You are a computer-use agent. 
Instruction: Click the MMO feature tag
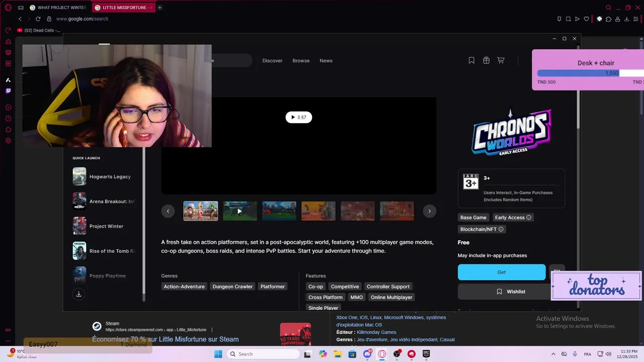357,298
